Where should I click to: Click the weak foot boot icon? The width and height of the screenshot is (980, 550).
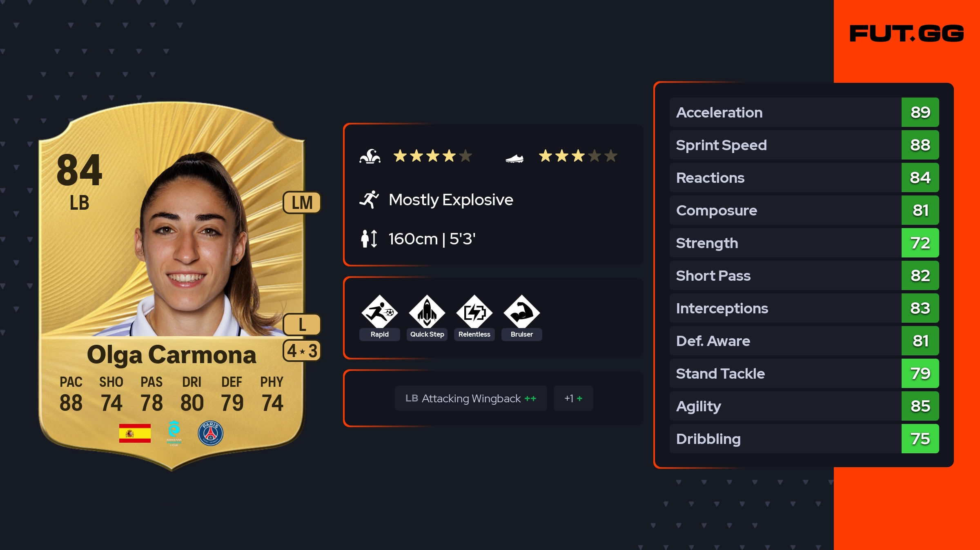pos(514,158)
